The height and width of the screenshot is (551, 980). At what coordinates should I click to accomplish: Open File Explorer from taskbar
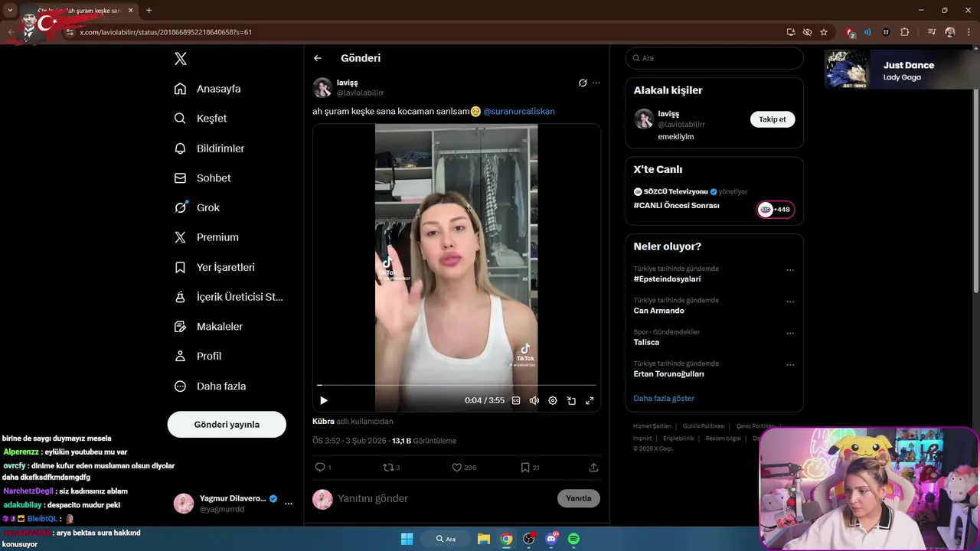tap(484, 539)
